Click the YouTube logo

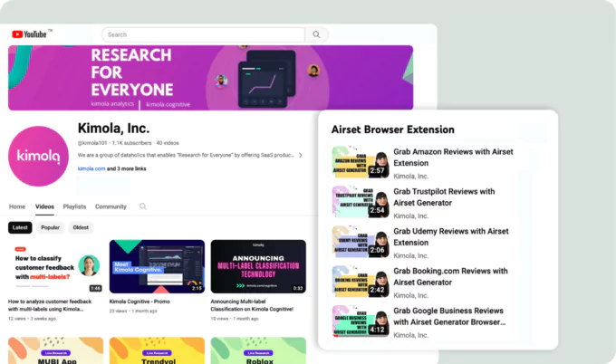(30, 34)
